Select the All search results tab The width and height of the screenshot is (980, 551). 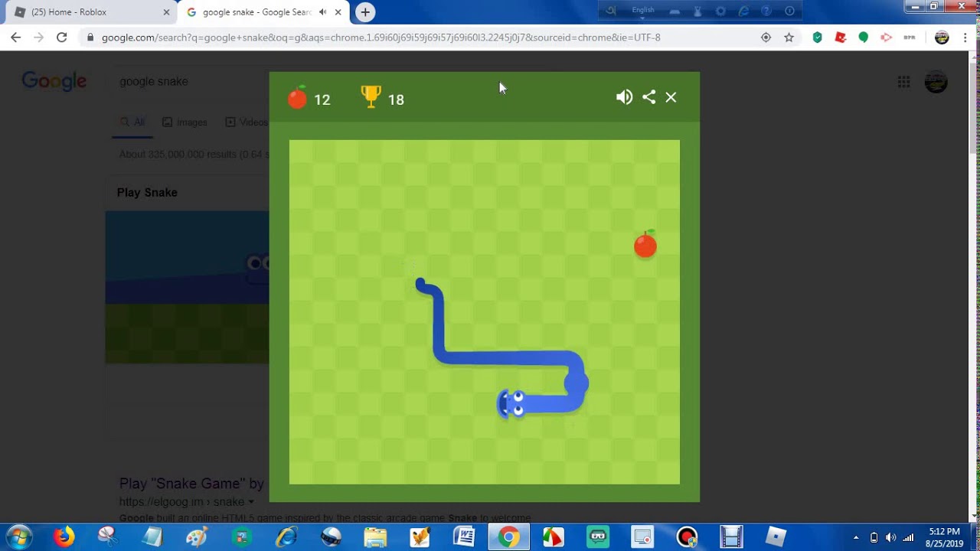[132, 122]
